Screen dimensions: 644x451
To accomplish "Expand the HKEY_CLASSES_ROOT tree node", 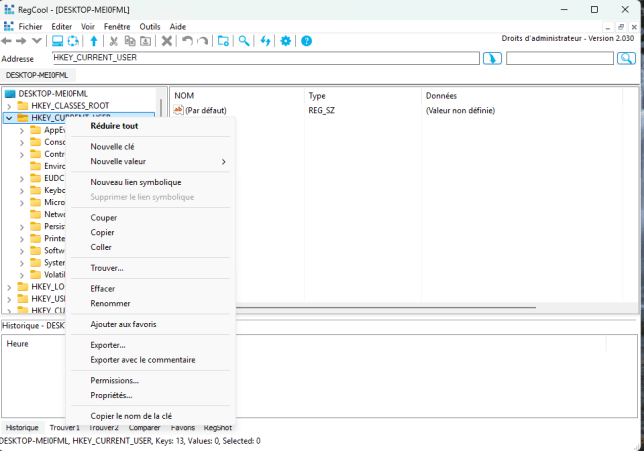I will pos(10,105).
